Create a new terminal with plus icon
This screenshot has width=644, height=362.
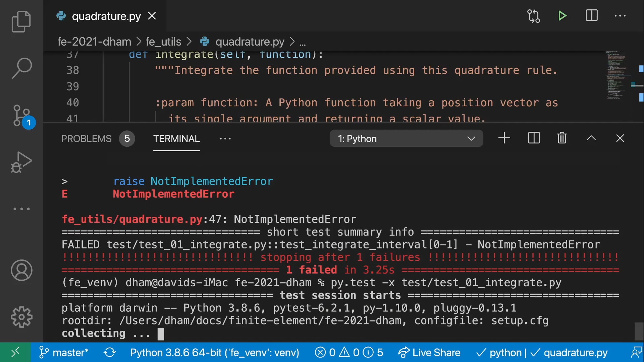click(x=504, y=138)
